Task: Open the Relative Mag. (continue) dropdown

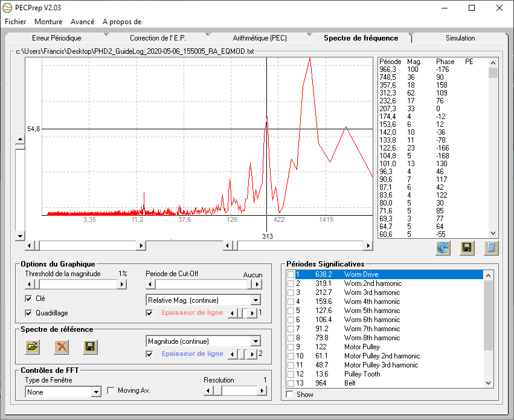Action: [255, 300]
